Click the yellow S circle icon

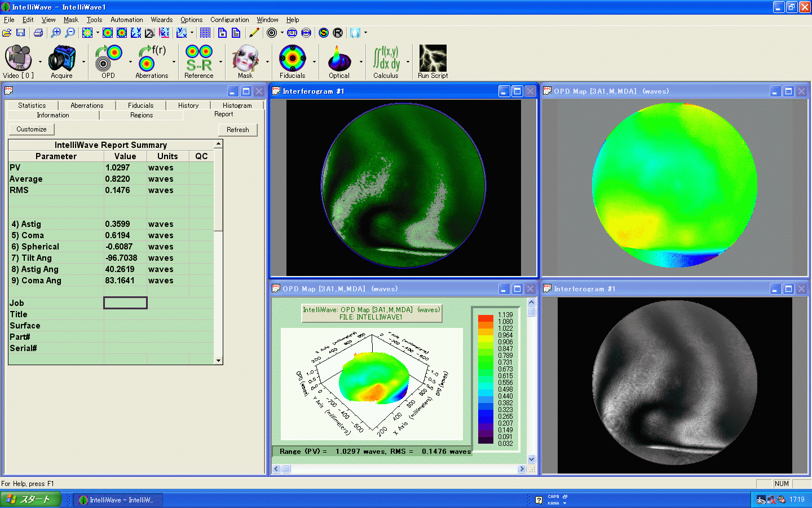(324, 33)
